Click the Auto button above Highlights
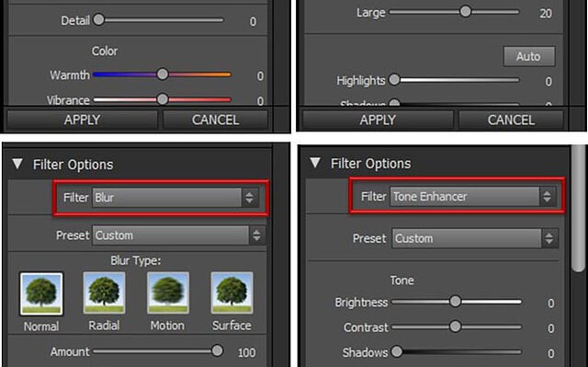The width and height of the screenshot is (588, 367). coord(529,56)
